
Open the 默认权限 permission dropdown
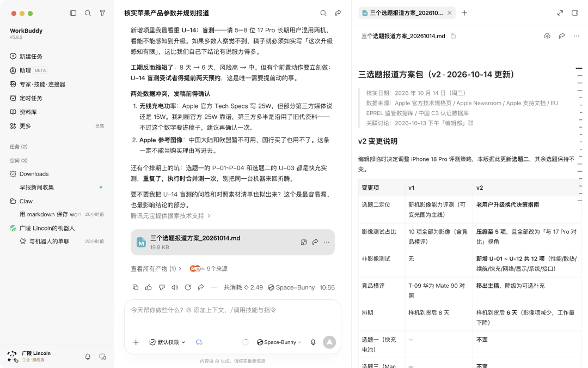coord(167,342)
